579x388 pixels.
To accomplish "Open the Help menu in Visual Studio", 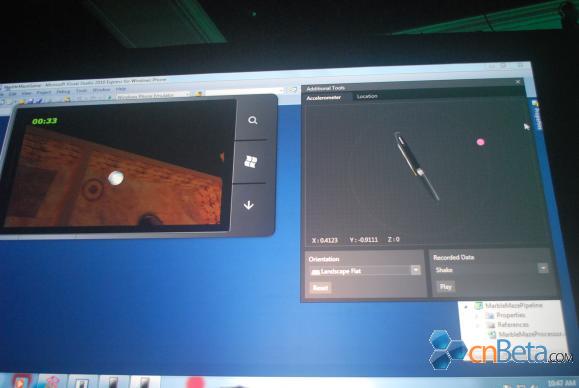I will click(x=121, y=89).
